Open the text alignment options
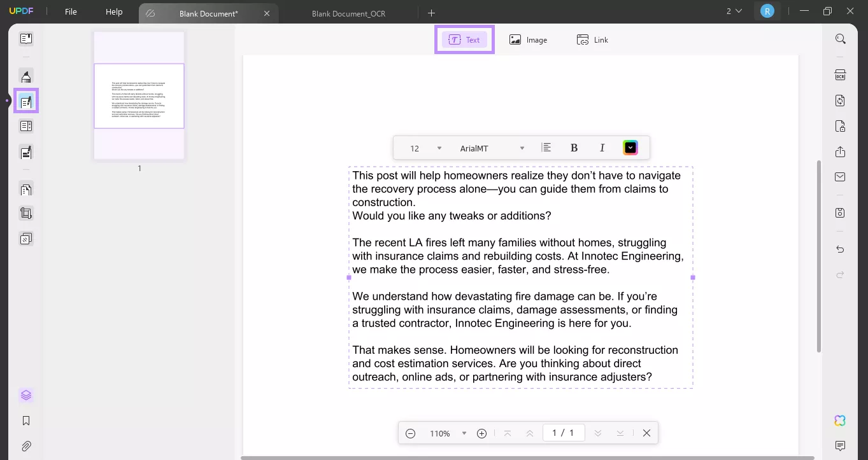Image resolution: width=868 pixels, height=460 pixels. pyautogui.click(x=546, y=148)
